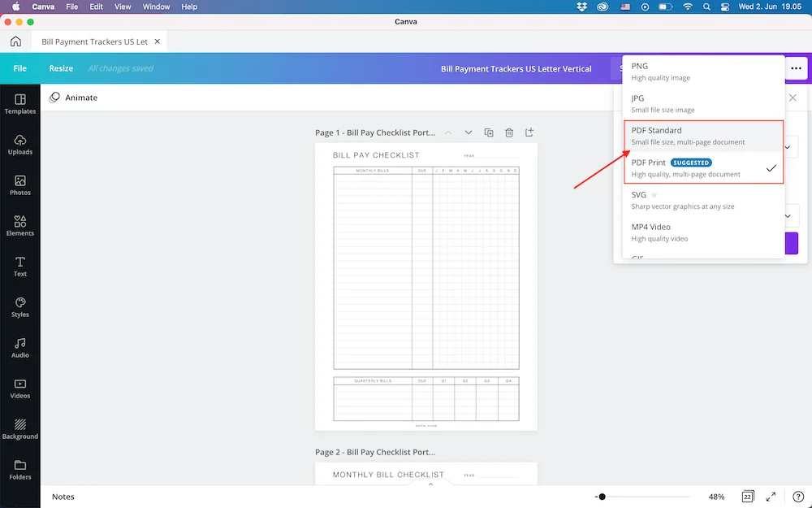The height and width of the screenshot is (508, 812).
Task: Collapse Page 1 with the up chevron
Action: [447, 132]
